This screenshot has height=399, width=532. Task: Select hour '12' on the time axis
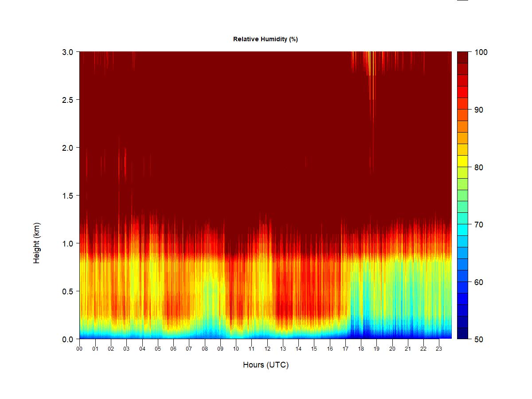click(x=267, y=349)
